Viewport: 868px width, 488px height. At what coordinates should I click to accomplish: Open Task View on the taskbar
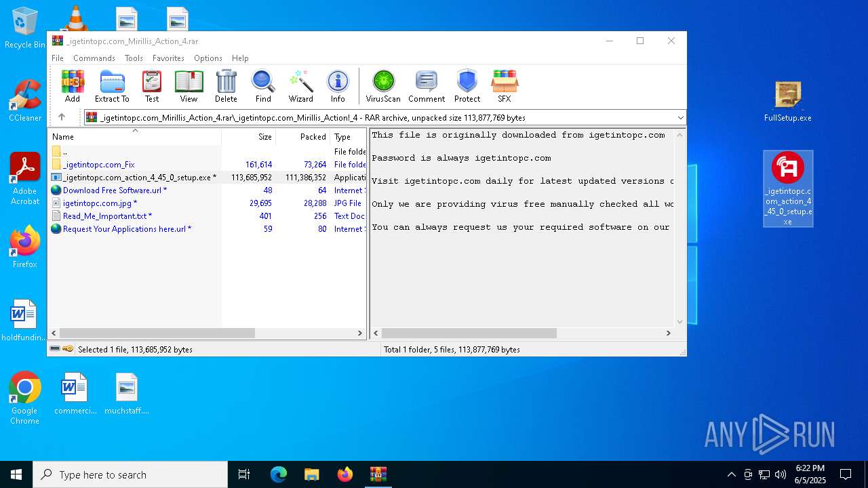(244, 474)
